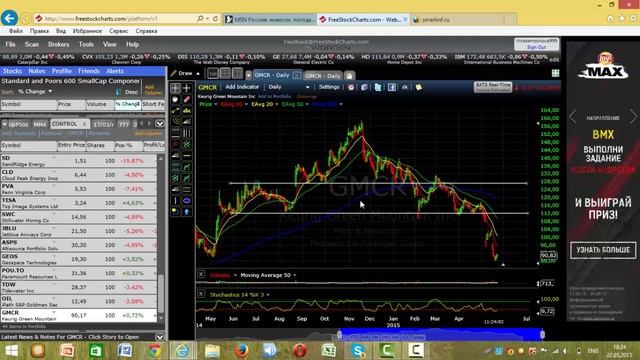Viewport: 640px width, 360px height.
Task: Sort by the % Change column header
Action: click(127, 104)
